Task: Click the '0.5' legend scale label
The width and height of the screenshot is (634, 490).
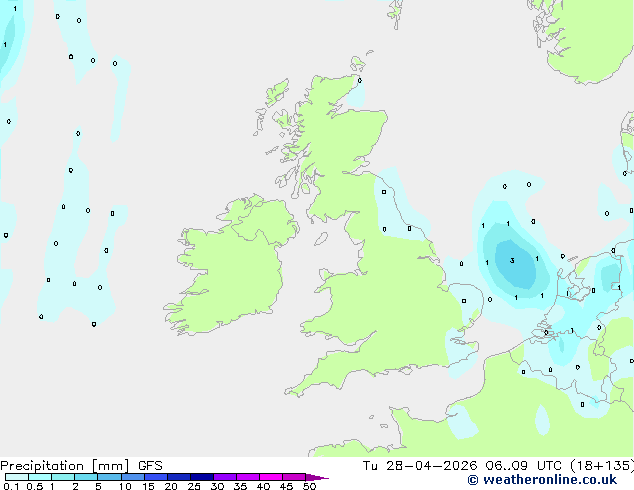Action: 35,486
